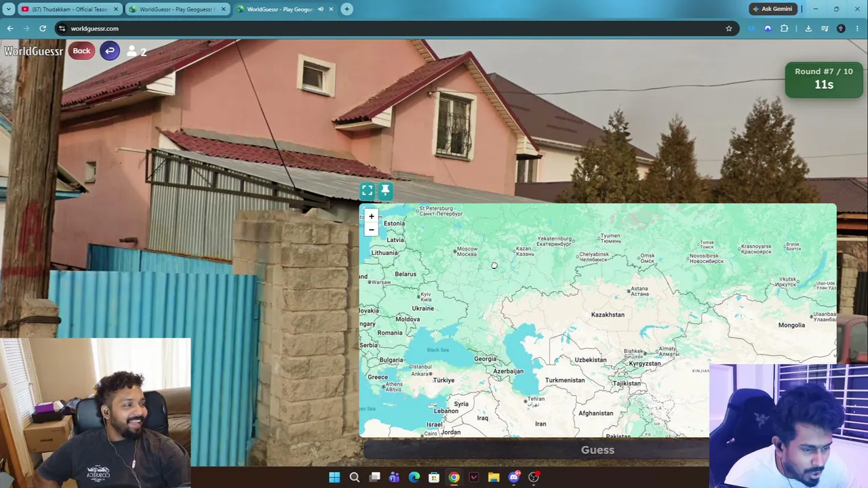Screen dimensions: 868x488
Task: Click Türkiye on the map
Action: click(443, 380)
